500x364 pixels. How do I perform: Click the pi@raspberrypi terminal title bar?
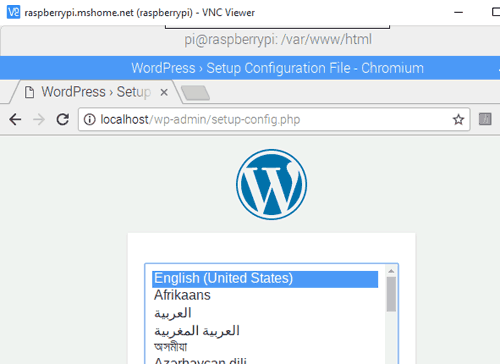(250, 40)
